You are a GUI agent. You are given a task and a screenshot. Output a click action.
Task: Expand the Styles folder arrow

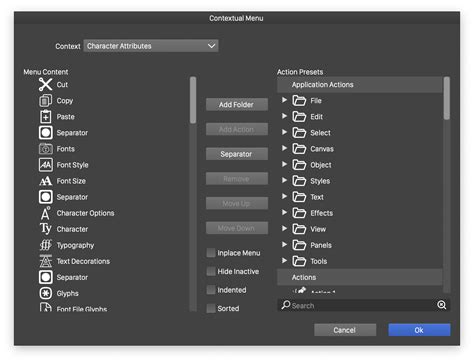(x=284, y=180)
